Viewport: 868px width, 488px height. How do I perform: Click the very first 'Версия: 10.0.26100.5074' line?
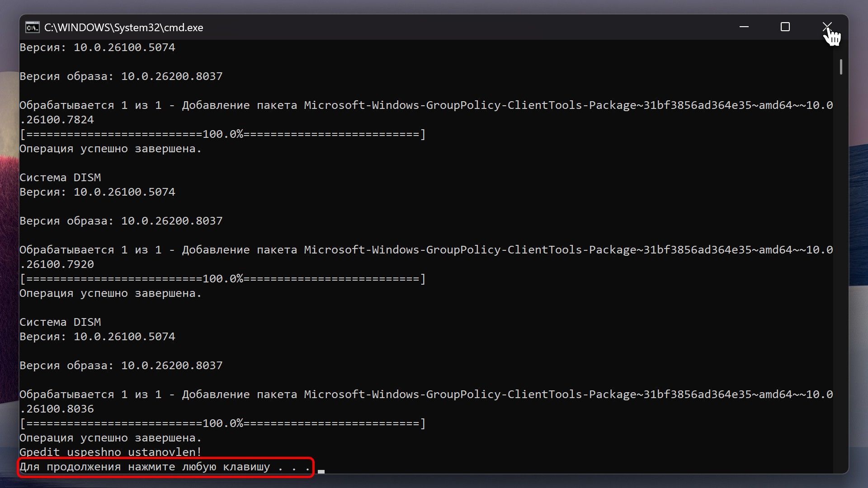click(x=97, y=47)
